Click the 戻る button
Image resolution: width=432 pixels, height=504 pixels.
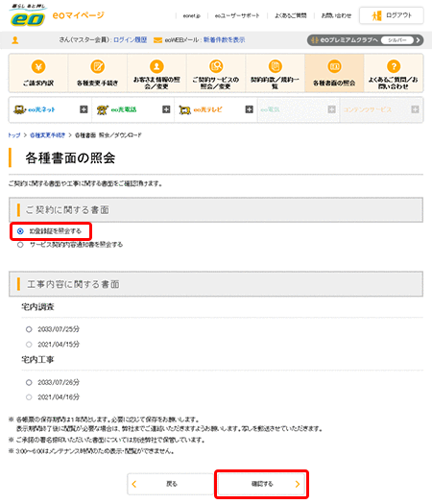click(x=171, y=484)
